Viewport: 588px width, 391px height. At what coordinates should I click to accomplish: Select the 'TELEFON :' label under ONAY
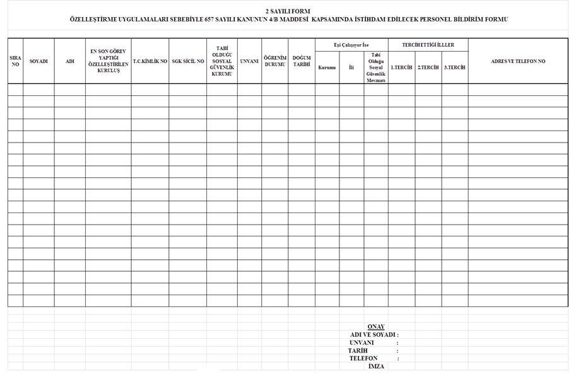point(374,358)
